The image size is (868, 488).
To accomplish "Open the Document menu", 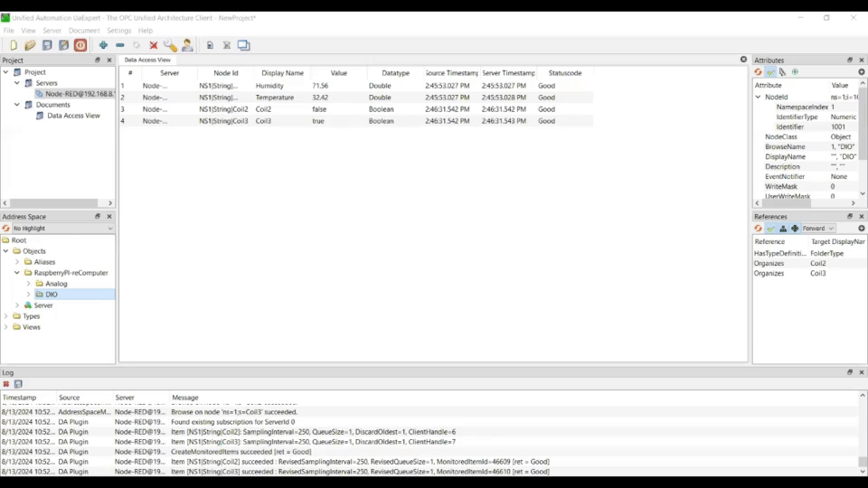I will pyautogui.click(x=84, y=31).
